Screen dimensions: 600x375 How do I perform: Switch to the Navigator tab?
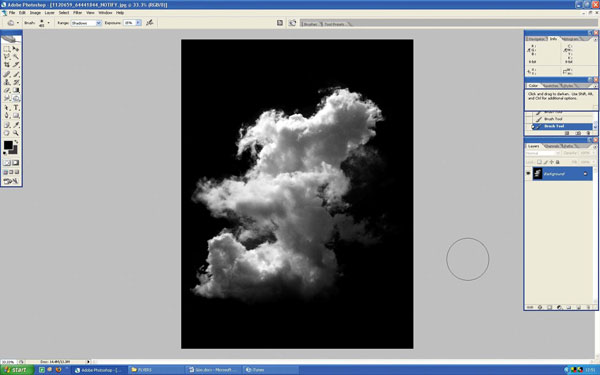(536, 39)
